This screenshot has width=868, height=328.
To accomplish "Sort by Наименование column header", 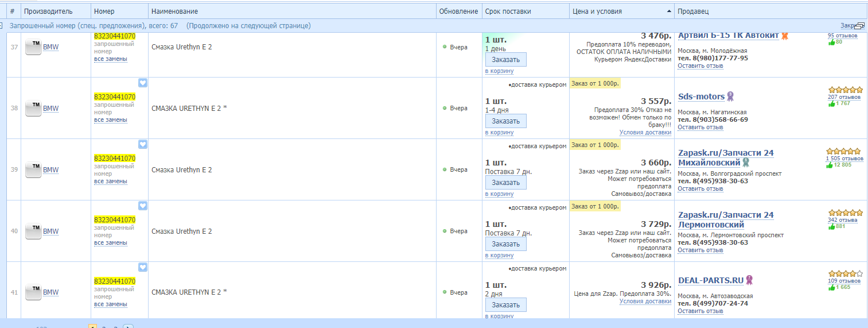I will (292, 11).
